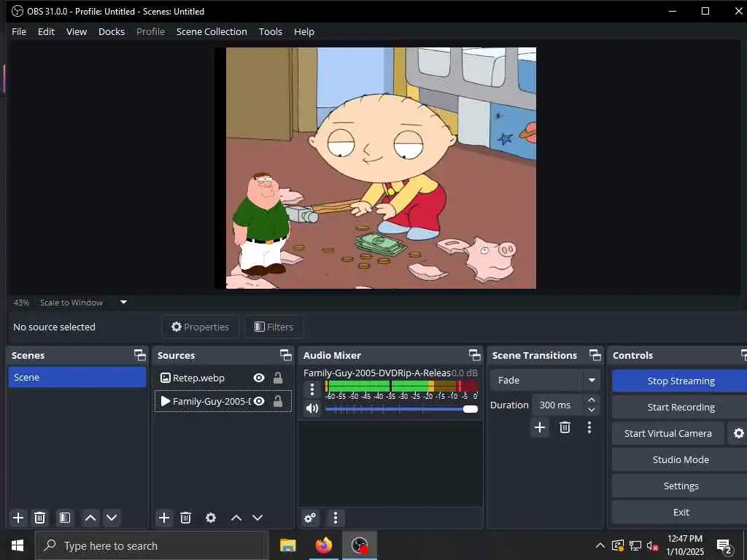Add a new scene with plus icon
The width and height of the screenshot is (747, 560).
[x=18, y=518]
